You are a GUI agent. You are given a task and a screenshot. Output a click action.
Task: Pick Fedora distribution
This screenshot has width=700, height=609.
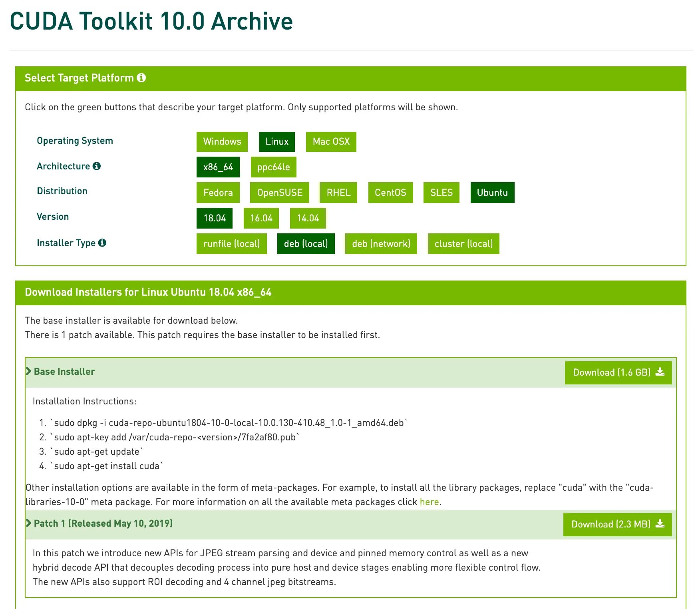(x=218, y=193)
